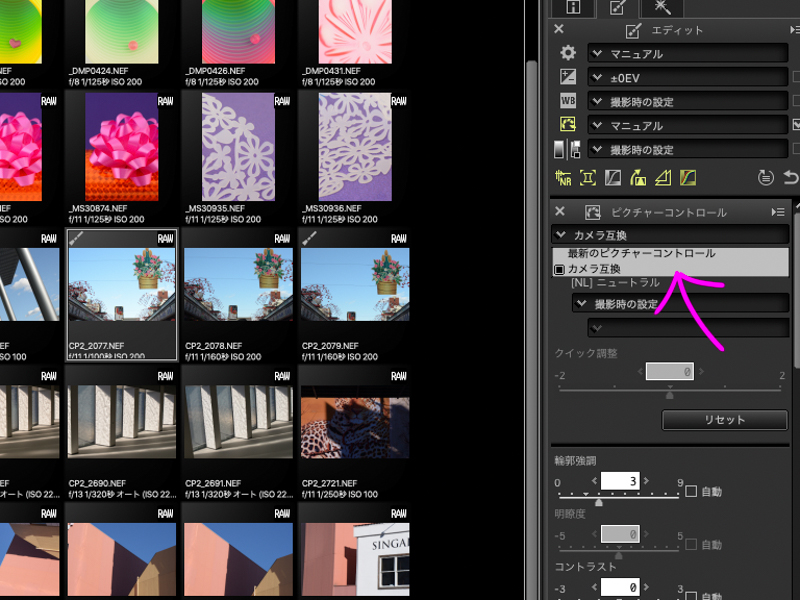
Task: Click the tone detail icon beside gradient
Action: [x=575, y=149]
